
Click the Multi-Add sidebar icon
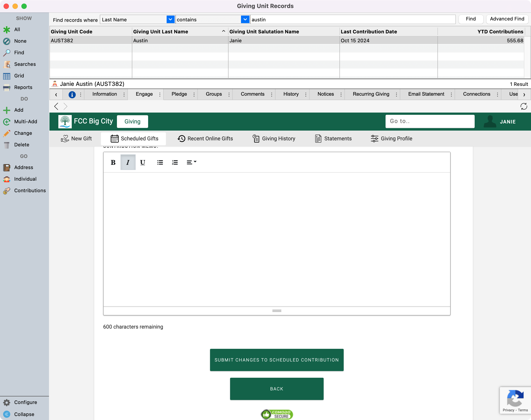7,121
